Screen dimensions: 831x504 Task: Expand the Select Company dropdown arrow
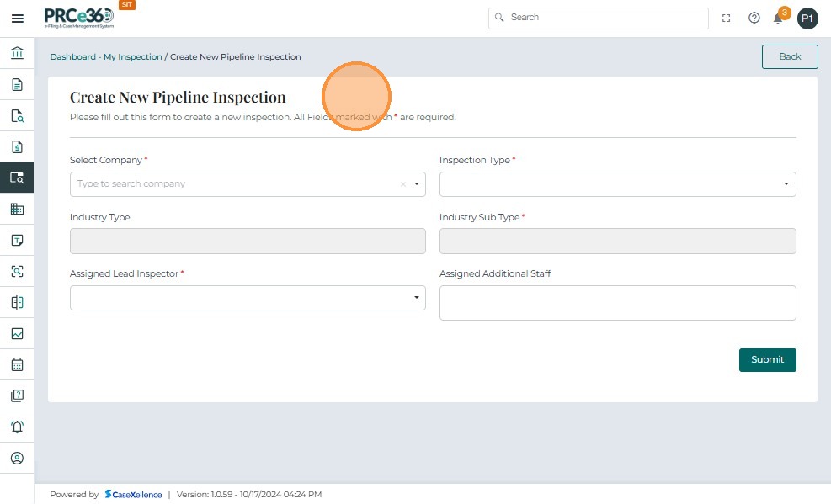[416, 184]
